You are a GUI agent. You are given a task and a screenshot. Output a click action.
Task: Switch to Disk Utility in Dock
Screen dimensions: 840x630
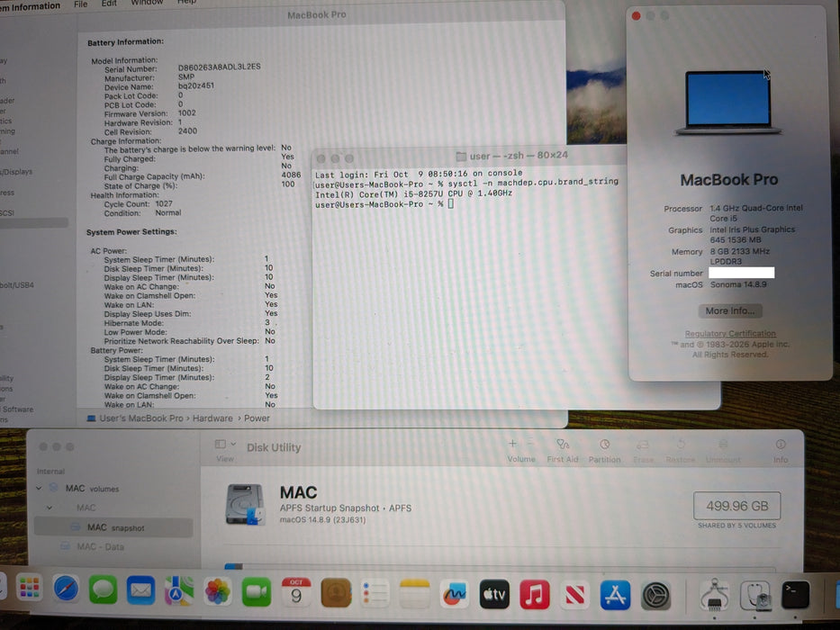(754, 596)
